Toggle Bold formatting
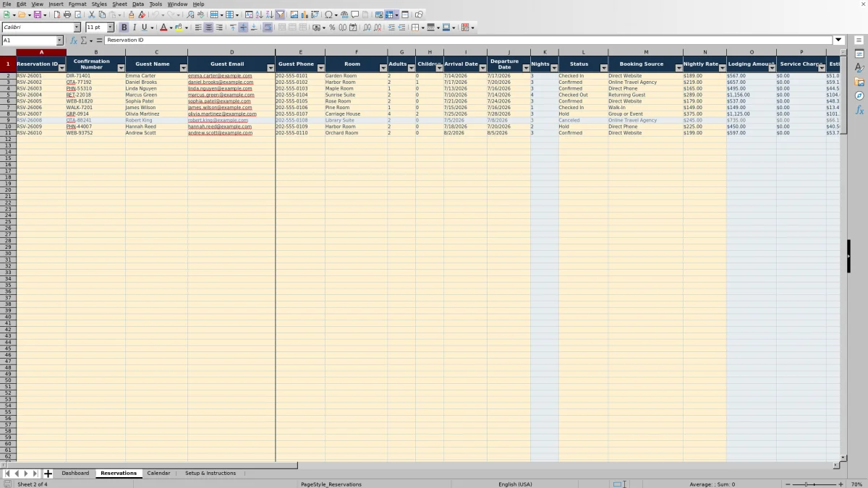Viewport: 868px width, 488px height. (x=124, y=27)
